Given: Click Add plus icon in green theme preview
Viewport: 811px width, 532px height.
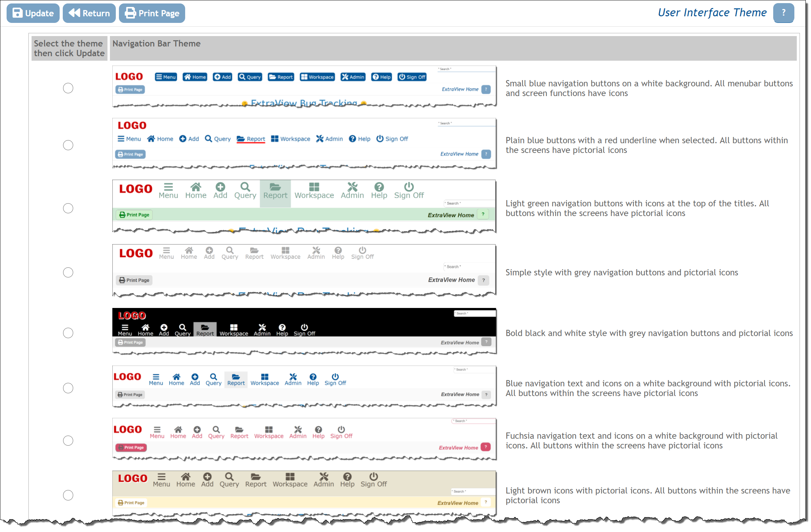Looking at the screenshot, I should (220, 187).
